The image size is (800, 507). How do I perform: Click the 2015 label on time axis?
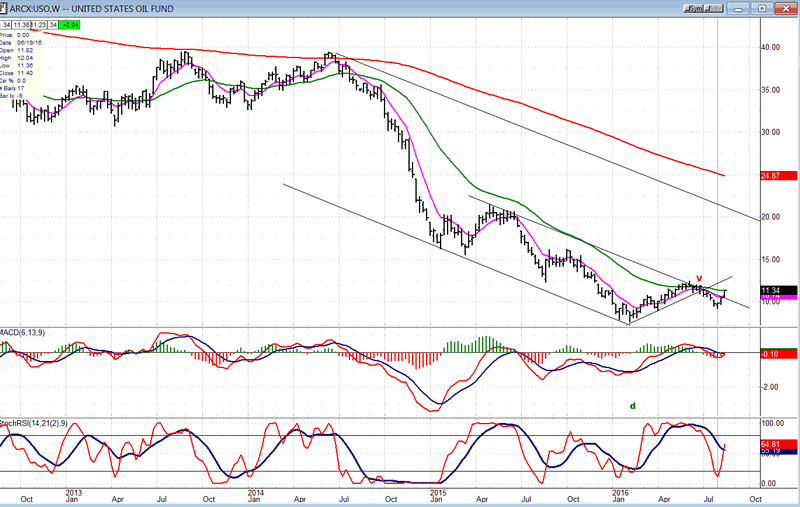pos(437,494)
